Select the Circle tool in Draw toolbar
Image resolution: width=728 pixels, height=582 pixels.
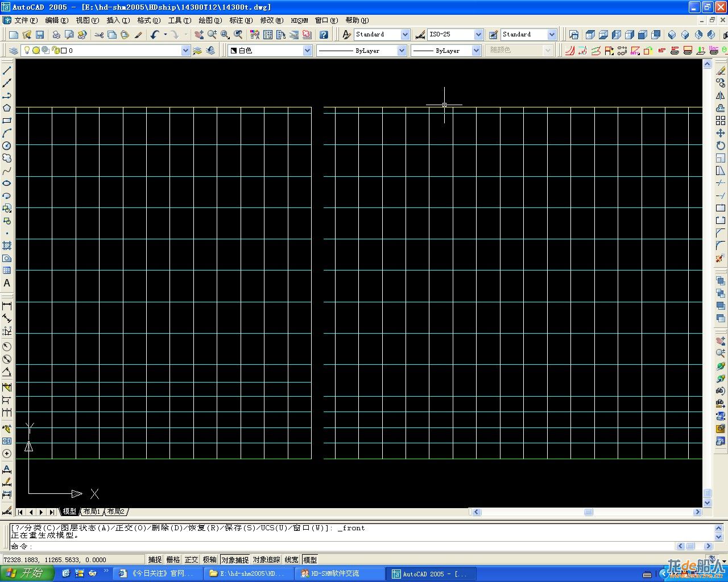pyautogui.click(x=7, y=145)
